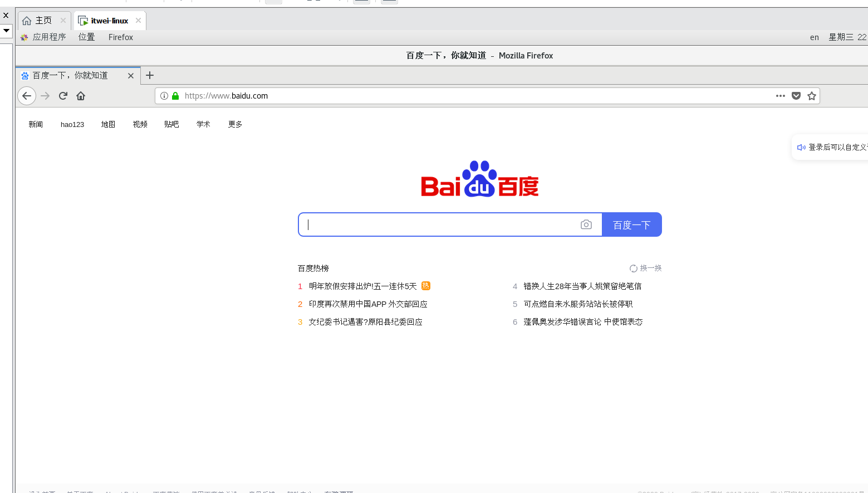Viewport: 868px width, 493px height.
Task: Click the en input language indicator
Action: point(815,37)
